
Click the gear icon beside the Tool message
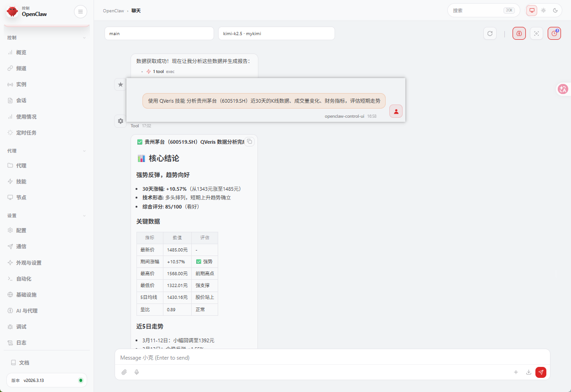pos(120,121)
